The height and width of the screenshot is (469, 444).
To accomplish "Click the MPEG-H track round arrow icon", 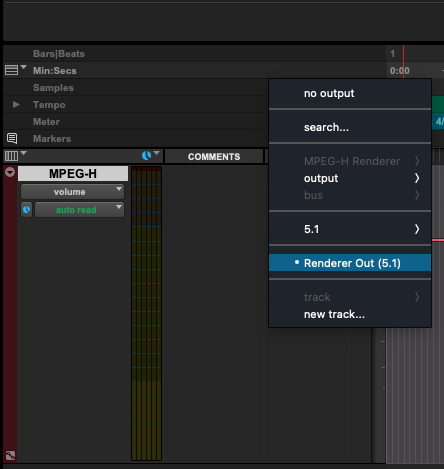I will (10, 172).
